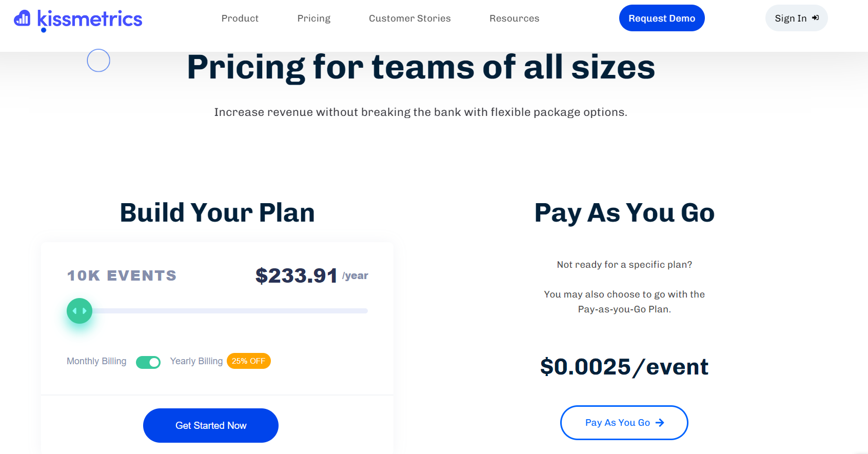Click the green slider handle arrows
868x454 pixels.
(x=80, y=311)
